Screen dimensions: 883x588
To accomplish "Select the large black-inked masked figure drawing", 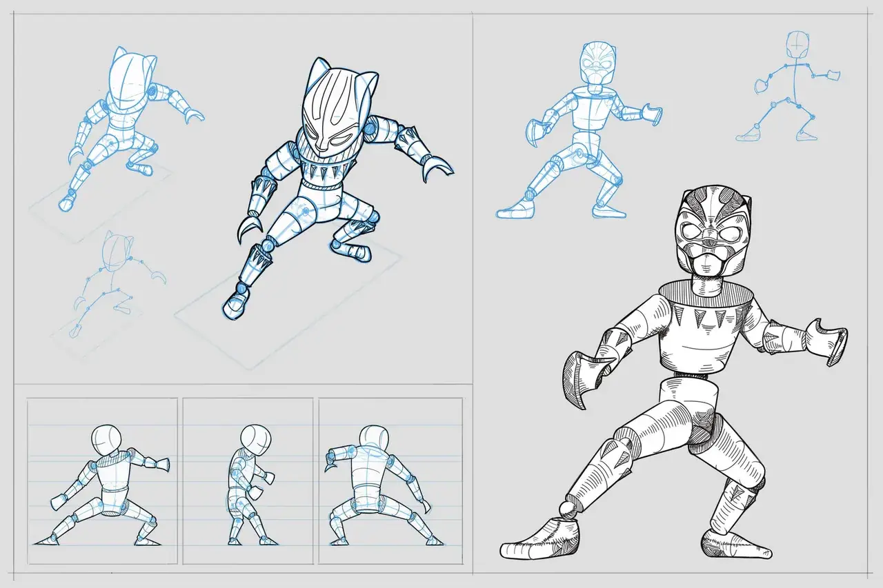I will pyautogui.click(x=673, y=373).
